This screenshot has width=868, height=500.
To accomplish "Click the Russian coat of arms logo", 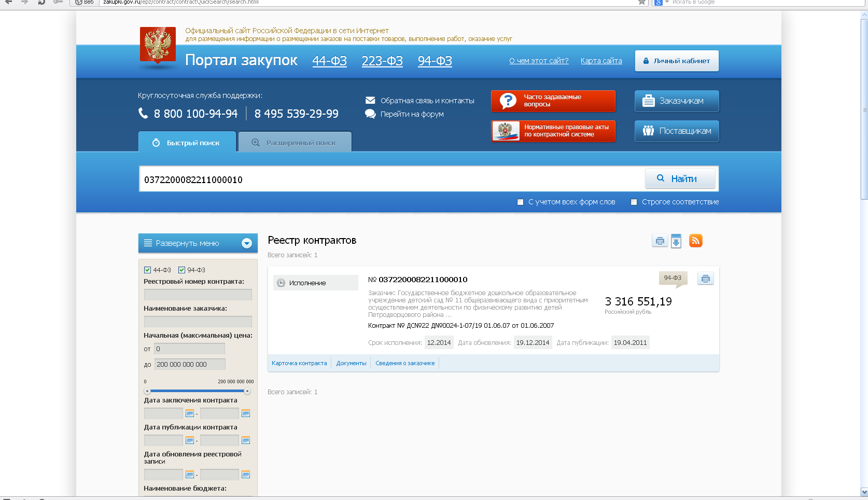I will click(x=158, y=45).
